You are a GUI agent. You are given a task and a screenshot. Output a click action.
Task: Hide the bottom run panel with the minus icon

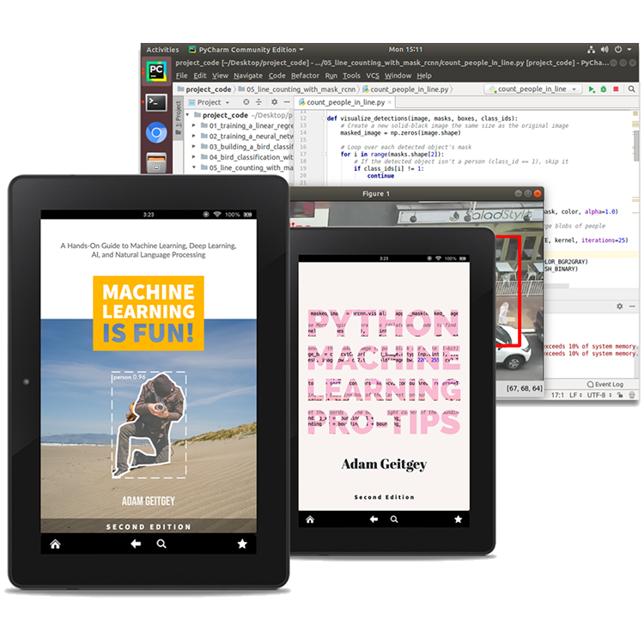(x=632, y=307)
